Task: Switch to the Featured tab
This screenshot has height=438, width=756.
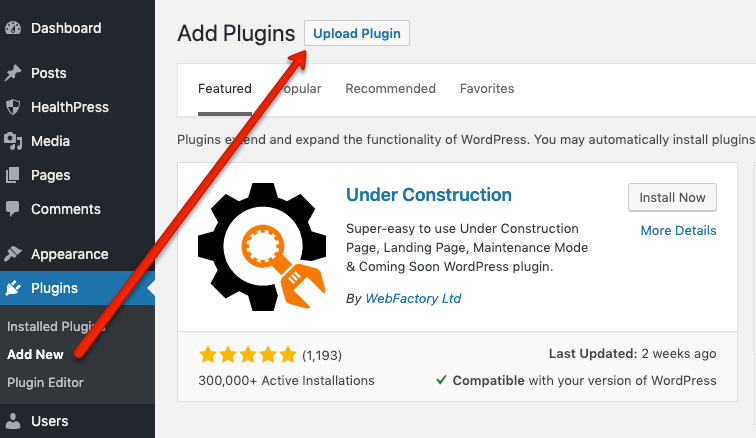Action: pyautogui.click(x=225, y=88)
